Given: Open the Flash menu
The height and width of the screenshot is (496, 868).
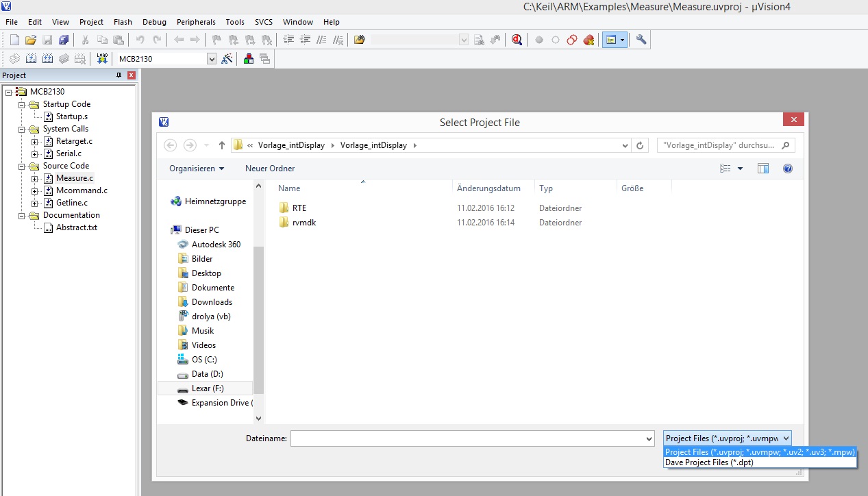Looking at the screenshot, I should pos(123,22).
